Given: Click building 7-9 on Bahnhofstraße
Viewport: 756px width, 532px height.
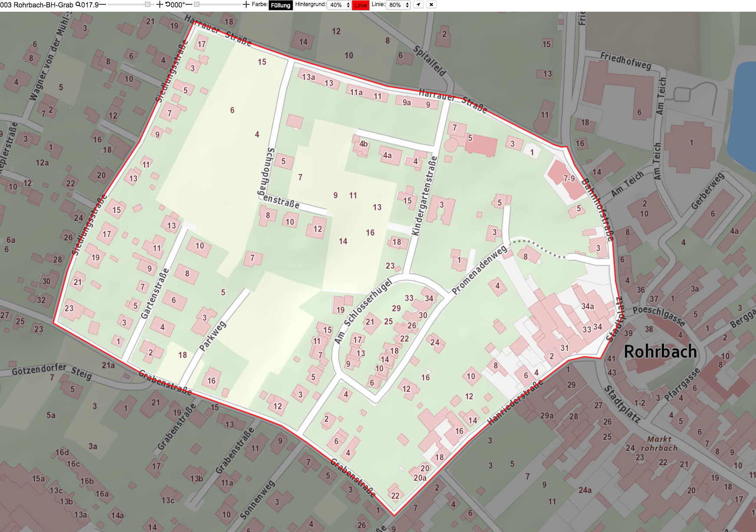Looking at the screenshot, I should (x=569, y=178).
